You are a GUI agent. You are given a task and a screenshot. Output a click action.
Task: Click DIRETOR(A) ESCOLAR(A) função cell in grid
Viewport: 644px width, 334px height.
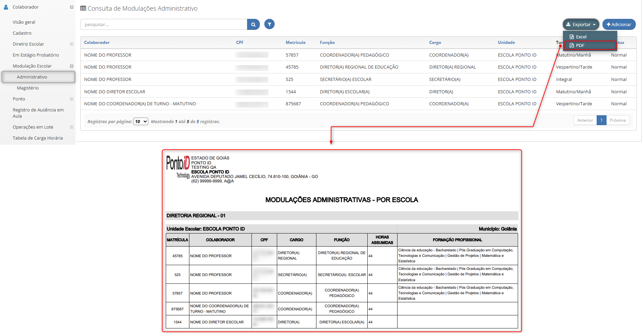point(345,92)
